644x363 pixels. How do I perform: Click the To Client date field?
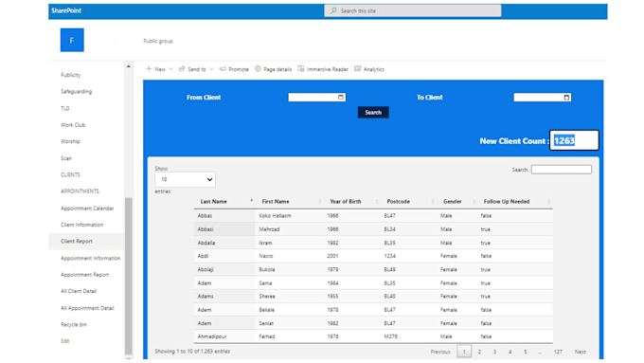pos(542,98)
